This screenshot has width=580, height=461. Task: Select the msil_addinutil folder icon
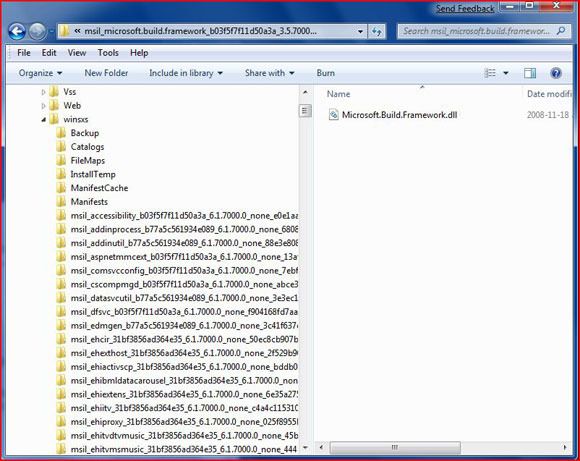61,243
